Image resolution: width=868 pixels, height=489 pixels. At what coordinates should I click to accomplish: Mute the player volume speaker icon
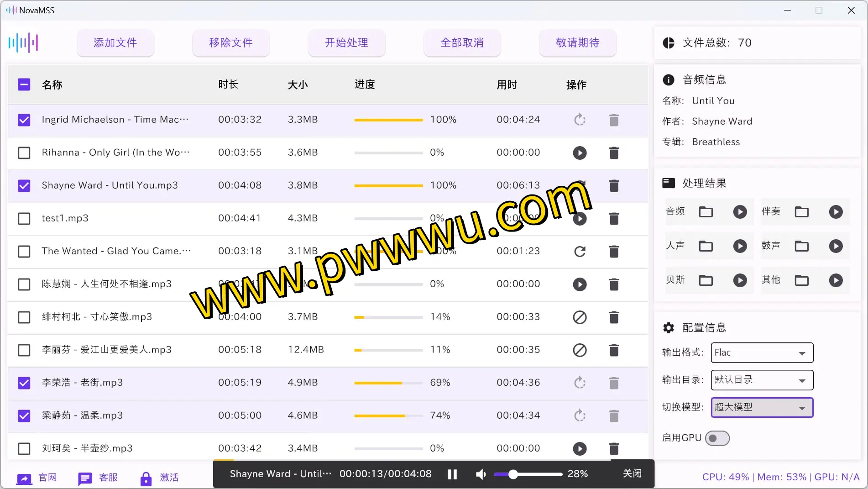pos(481,474)
